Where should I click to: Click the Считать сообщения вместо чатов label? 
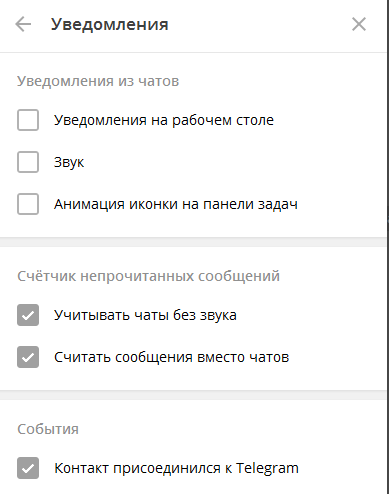pos(171,357)
